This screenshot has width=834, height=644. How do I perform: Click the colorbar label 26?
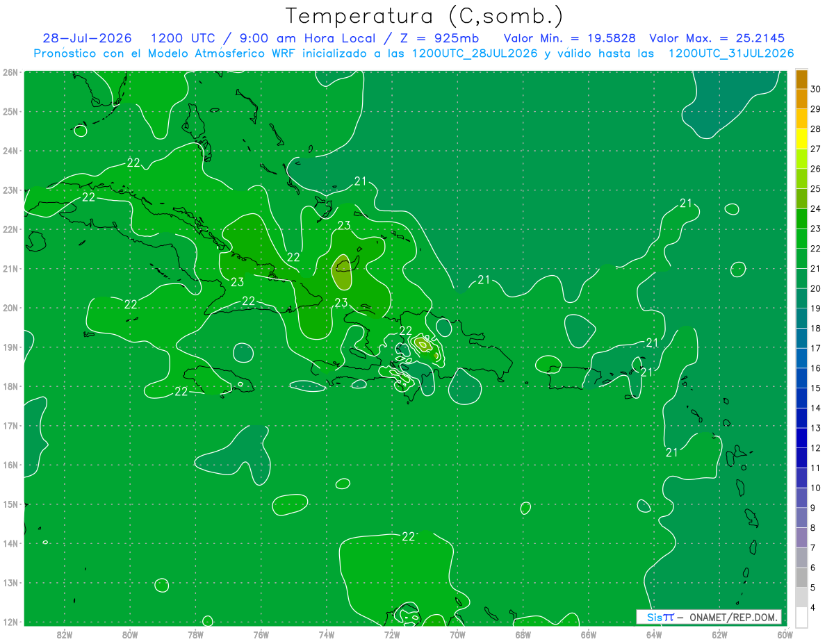click(816, 169)
